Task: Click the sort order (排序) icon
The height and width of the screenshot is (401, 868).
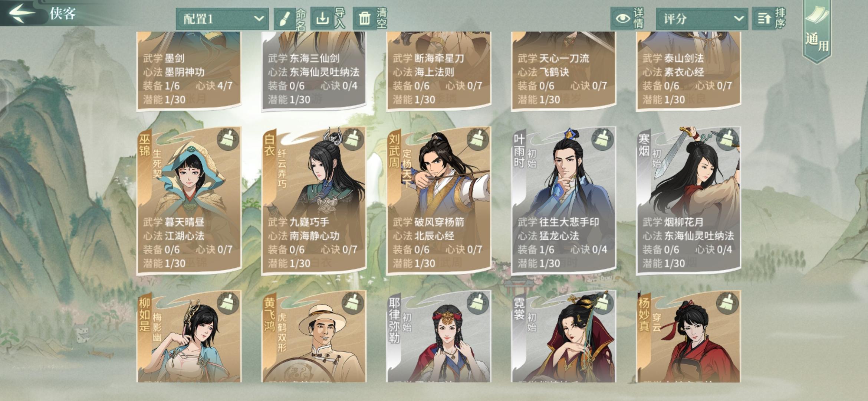Action: [764, 18]
